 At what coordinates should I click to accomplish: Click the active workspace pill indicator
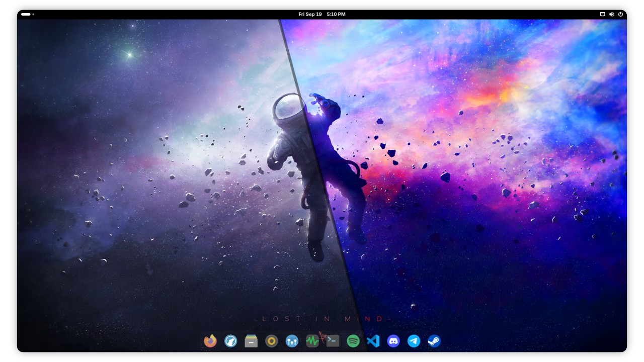(x=26, y=14)
